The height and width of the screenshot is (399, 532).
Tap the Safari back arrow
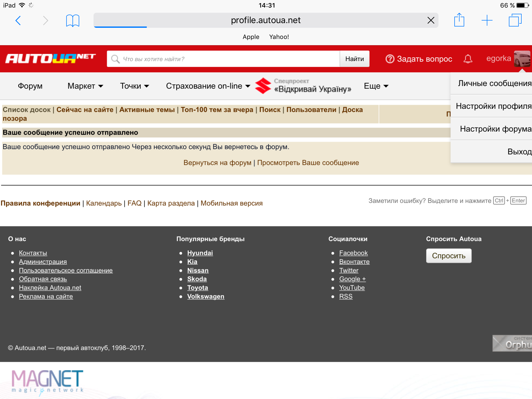(18, 21)
